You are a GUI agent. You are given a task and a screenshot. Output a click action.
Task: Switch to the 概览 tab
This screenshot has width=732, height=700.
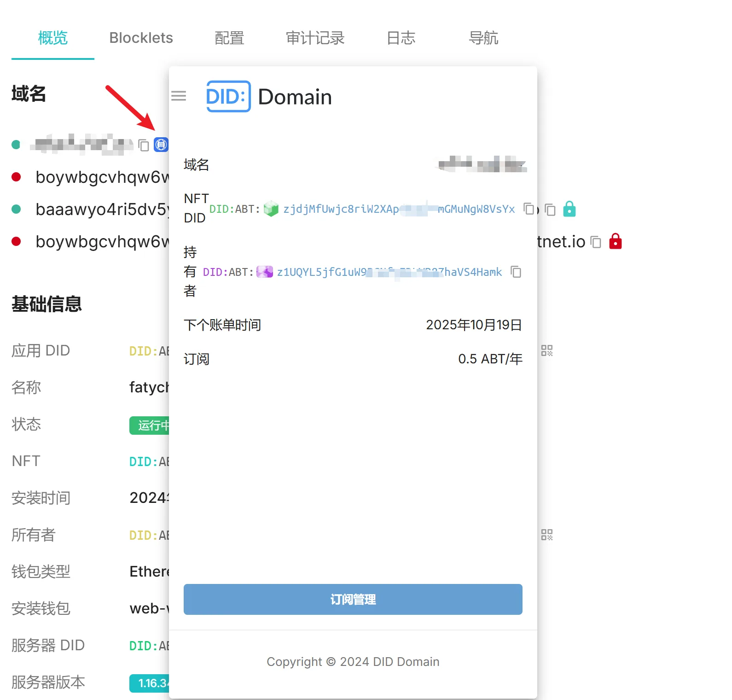(x=53, y=38)
